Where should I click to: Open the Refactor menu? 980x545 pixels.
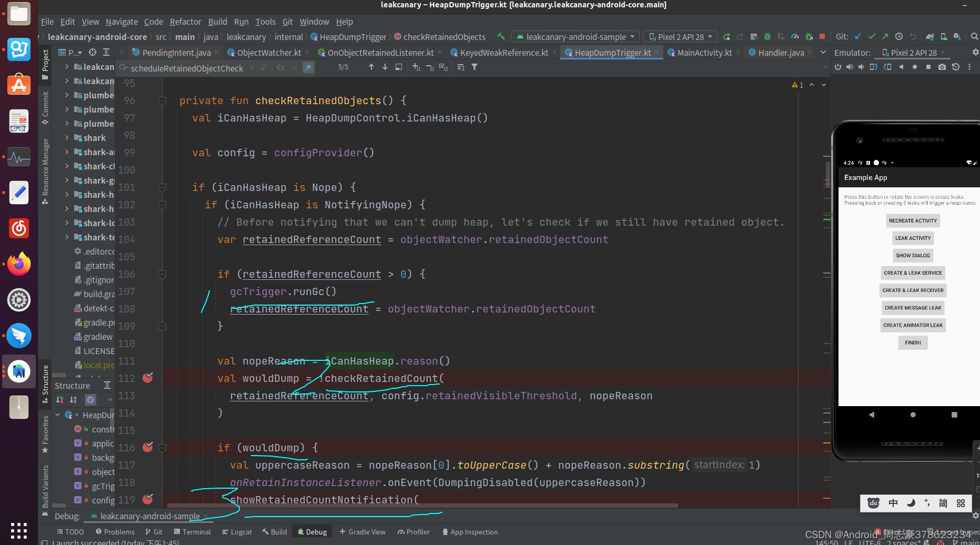(185, 22)
